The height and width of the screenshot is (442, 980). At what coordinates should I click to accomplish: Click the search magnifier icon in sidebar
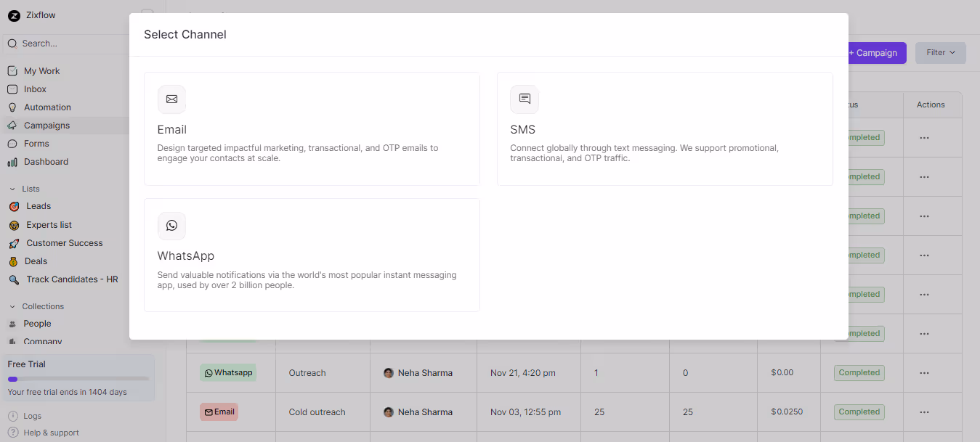click(12, 44)
